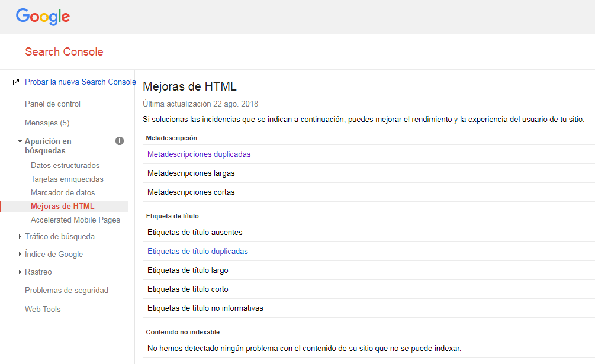595x364 pixels.
Task: Open Etiquetas de título duplicadas link
Action: pos(197,252)
